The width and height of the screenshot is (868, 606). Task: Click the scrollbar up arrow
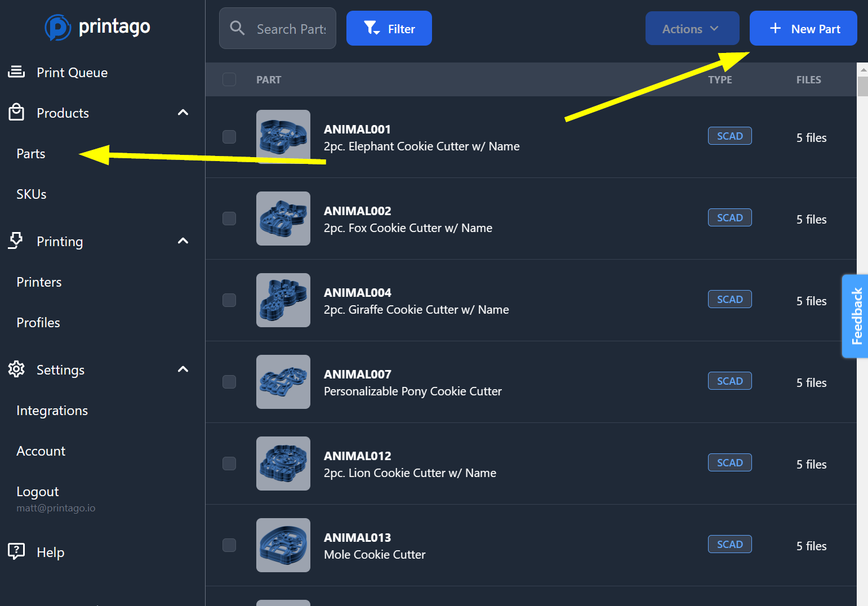[x=862, y=69]
